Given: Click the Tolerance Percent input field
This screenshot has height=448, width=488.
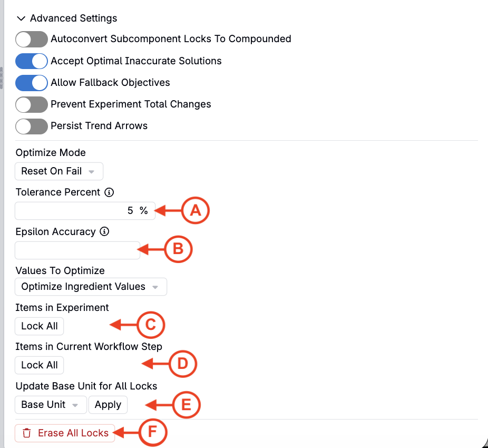Looking at the screenshot, I should coord(85,211).
